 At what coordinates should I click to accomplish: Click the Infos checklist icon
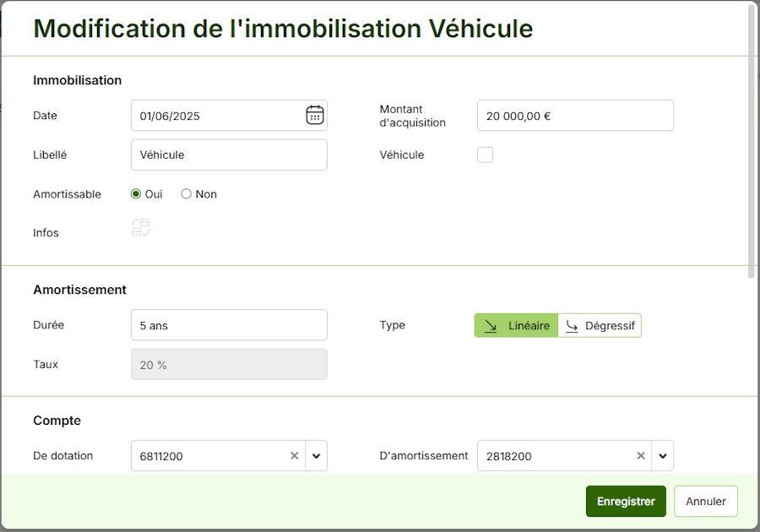pyautogui.click(x=140, y=227)
